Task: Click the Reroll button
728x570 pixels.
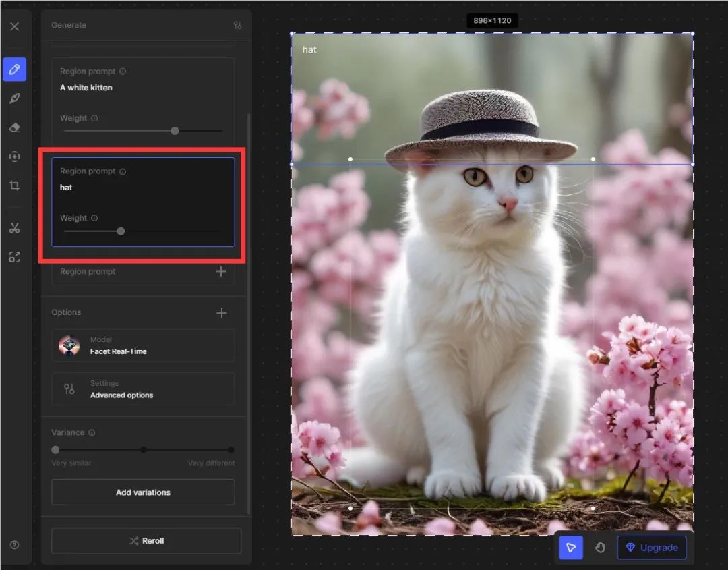Action: 146,541
